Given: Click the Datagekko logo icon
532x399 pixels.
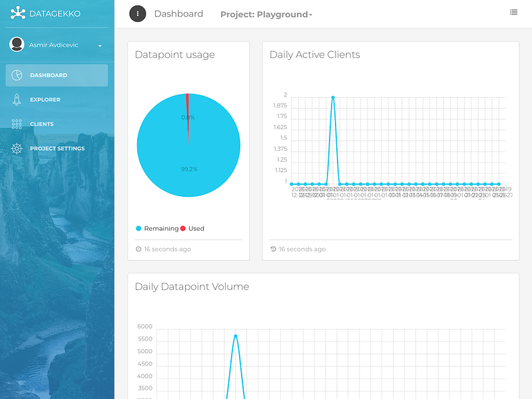Looking at the screenshot, I should (x=17, y=13).
